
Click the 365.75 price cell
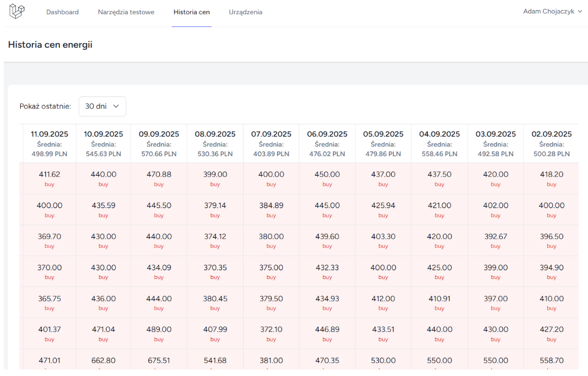click(x=49, y=303)
